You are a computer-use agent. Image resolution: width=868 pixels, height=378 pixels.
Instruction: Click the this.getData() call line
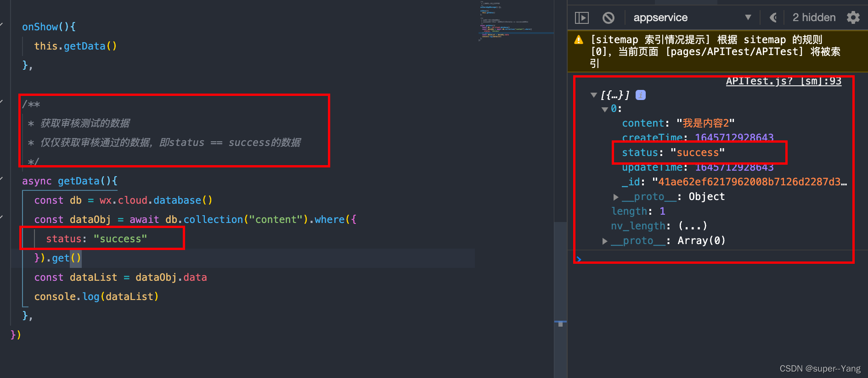pyautogui.click(x=75, y=46)
